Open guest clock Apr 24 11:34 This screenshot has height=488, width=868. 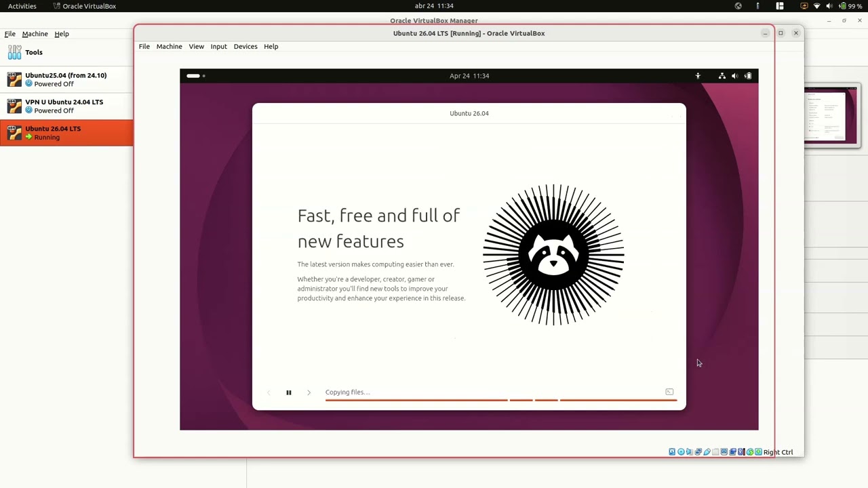(x=469, y=76)
